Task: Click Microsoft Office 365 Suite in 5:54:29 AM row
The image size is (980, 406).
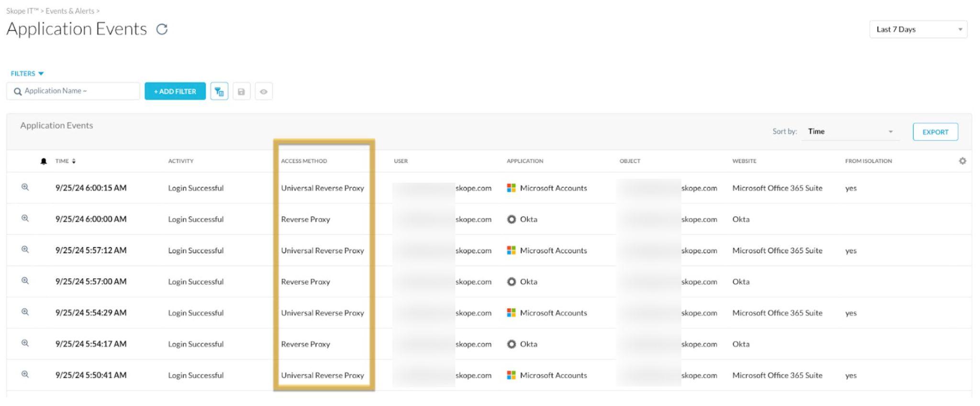Action: (x=777, y=313)
